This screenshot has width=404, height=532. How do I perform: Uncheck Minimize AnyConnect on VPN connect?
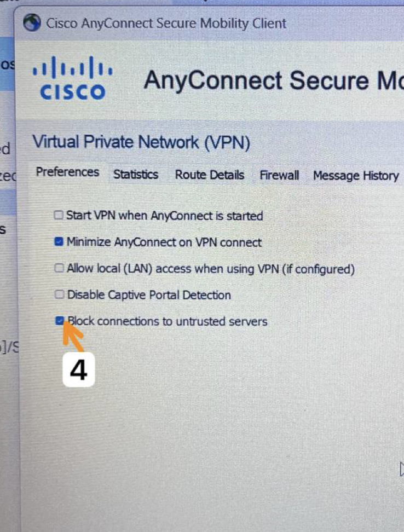click(x=59, y=241)
